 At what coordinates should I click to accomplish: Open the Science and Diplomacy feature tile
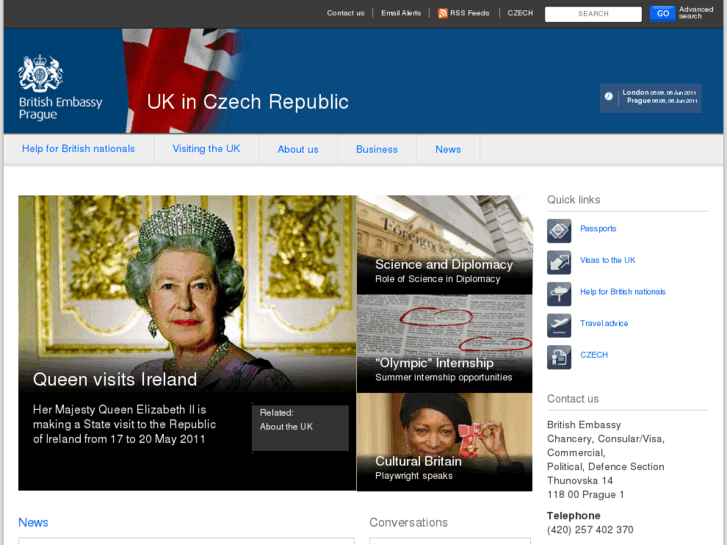pyautogui.click(x=444, y=244)
